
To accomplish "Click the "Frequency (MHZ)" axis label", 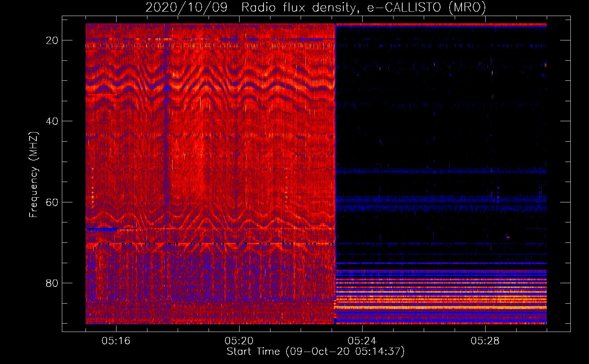I will [33, 175].
